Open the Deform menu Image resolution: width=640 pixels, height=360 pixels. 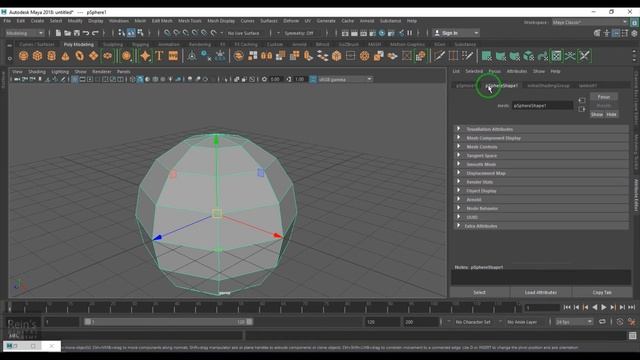291,21
